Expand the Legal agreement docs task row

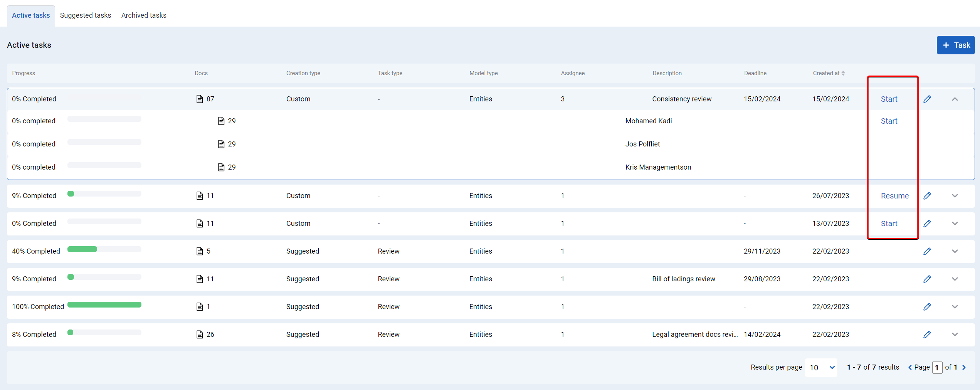pos(955,335)
